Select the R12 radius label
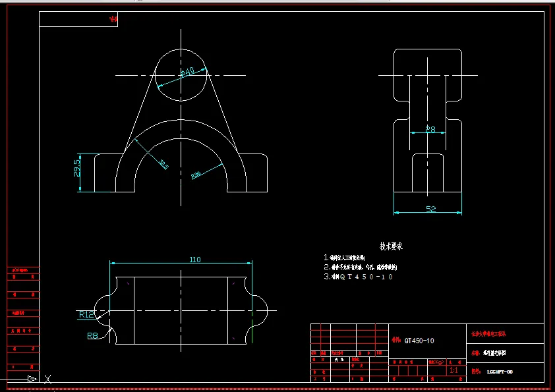The width and height of the screenshot is (555, 392). pos(87,314)
